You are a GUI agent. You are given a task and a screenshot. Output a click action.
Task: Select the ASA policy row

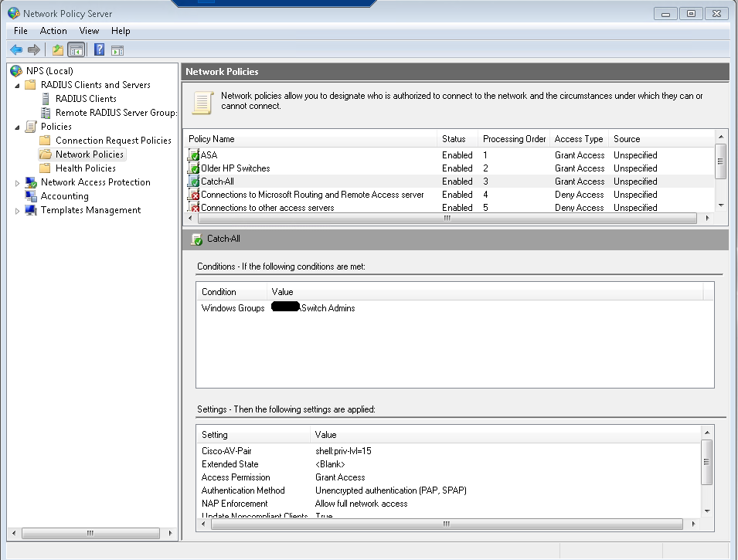[x=209, y=155]
